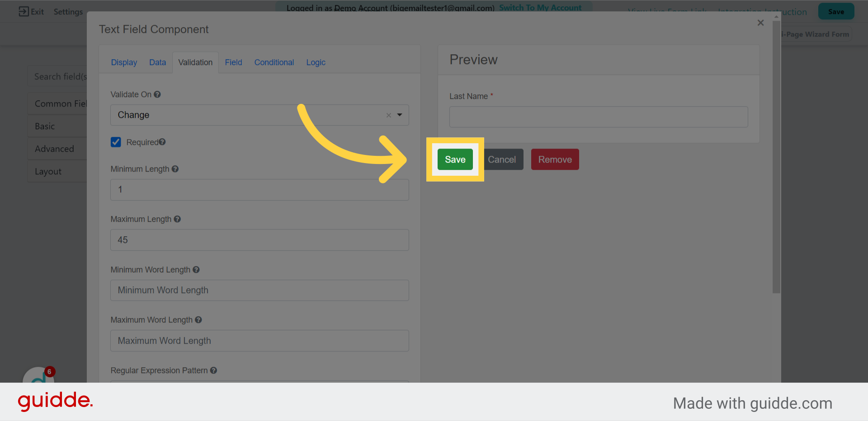This screenshot has height=421, width=868.
Task: Switch to the Data tab
Action: (157, 62)
